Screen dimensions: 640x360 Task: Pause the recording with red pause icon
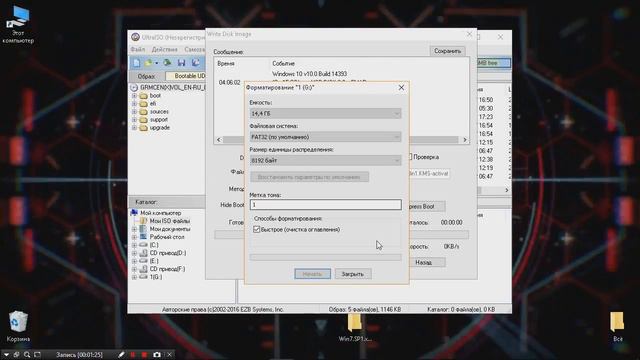coord(133,355)
